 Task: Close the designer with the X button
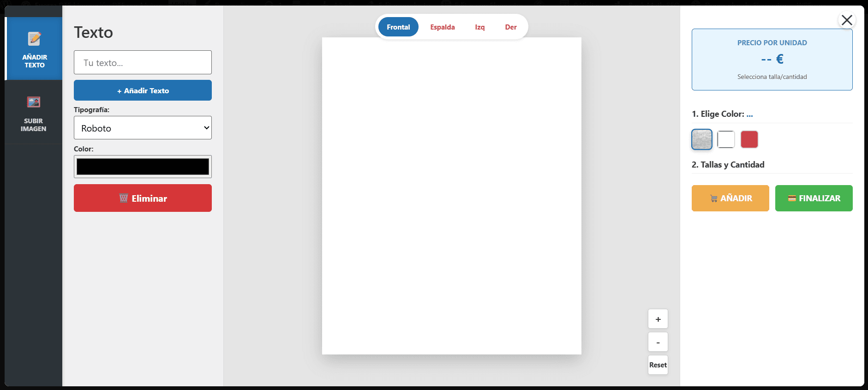tap(847, 20)
